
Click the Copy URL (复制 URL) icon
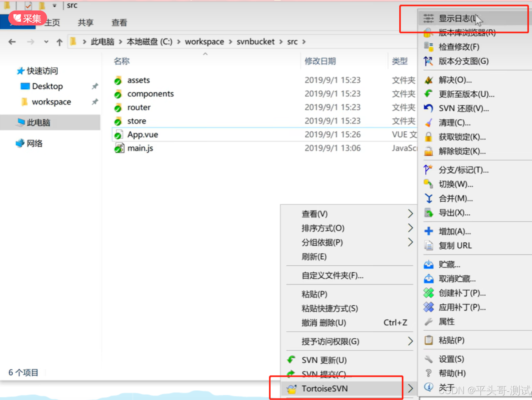pos(428,245)
